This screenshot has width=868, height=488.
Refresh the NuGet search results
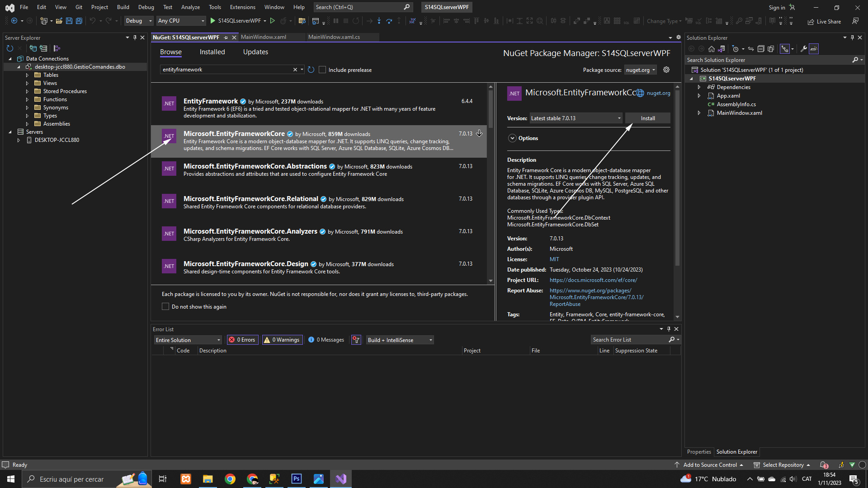click(311, 70)
